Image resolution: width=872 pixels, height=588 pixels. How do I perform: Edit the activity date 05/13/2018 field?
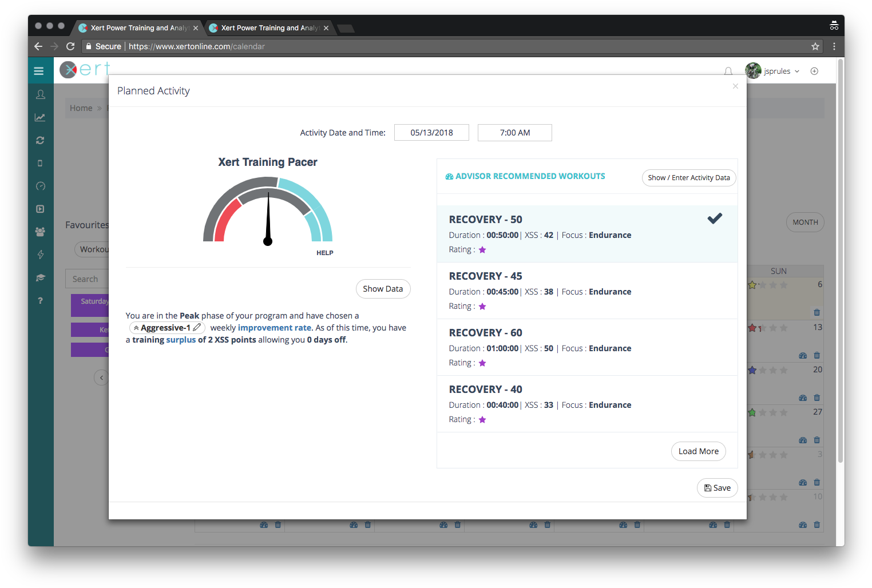click(x=431, y=133)
